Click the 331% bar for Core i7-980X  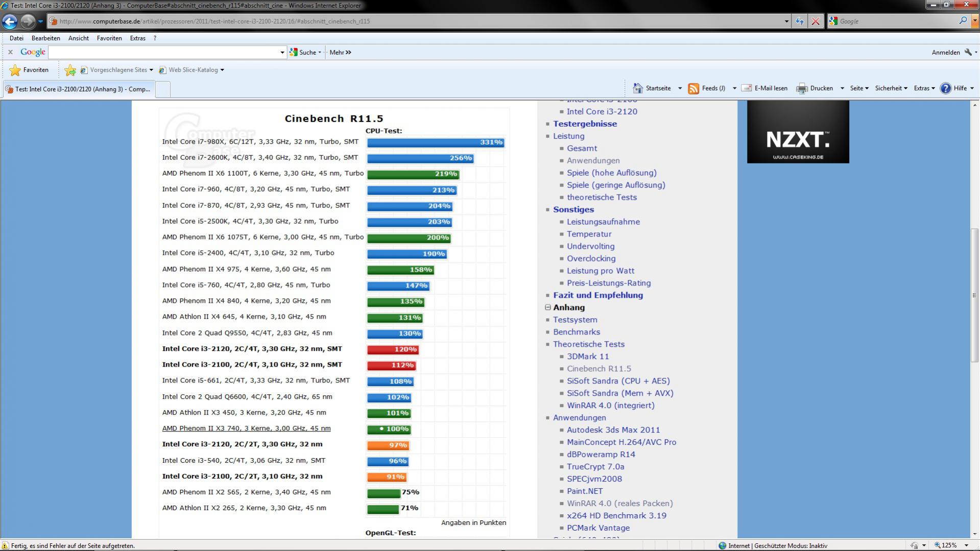(x=436, y=142)
